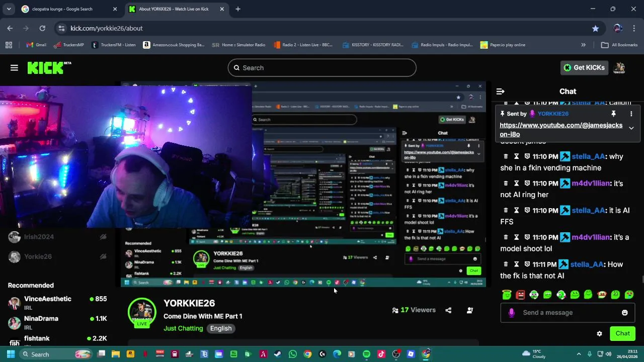Open the TruckersFM - Listen bookmark
The image size is (644, 362).
point(113,45)
